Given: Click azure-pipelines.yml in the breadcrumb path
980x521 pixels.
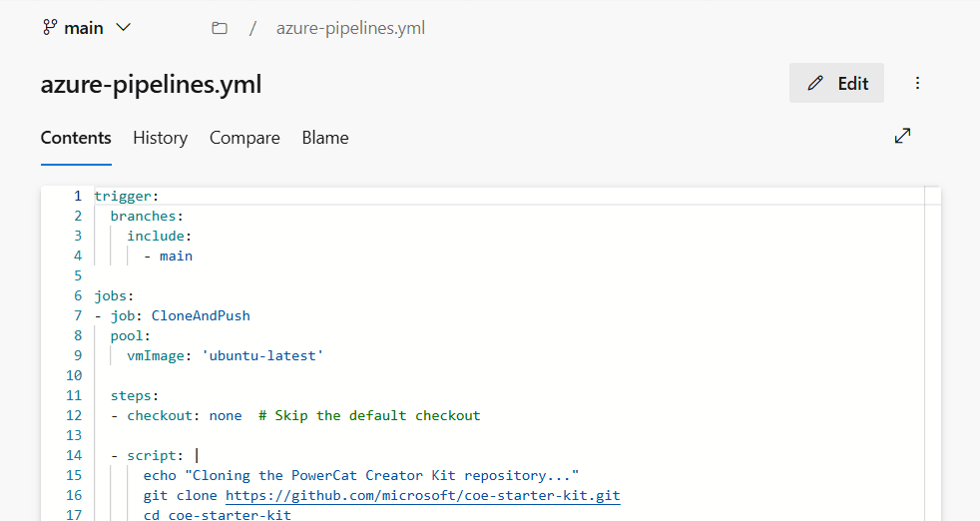Looking at the screenshot, I should pyautogui.click(x=350, y=28).
